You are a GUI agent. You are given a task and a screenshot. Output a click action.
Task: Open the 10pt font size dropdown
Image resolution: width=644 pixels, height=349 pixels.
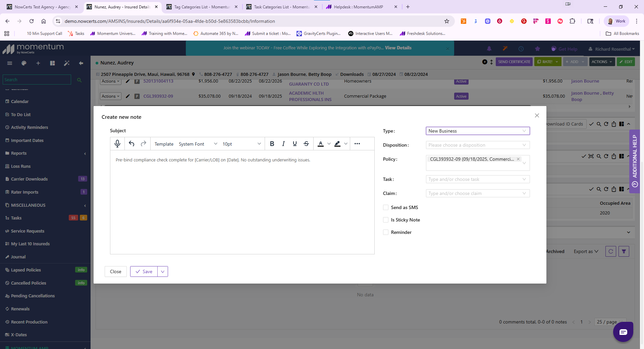click(x=241, y=144)
